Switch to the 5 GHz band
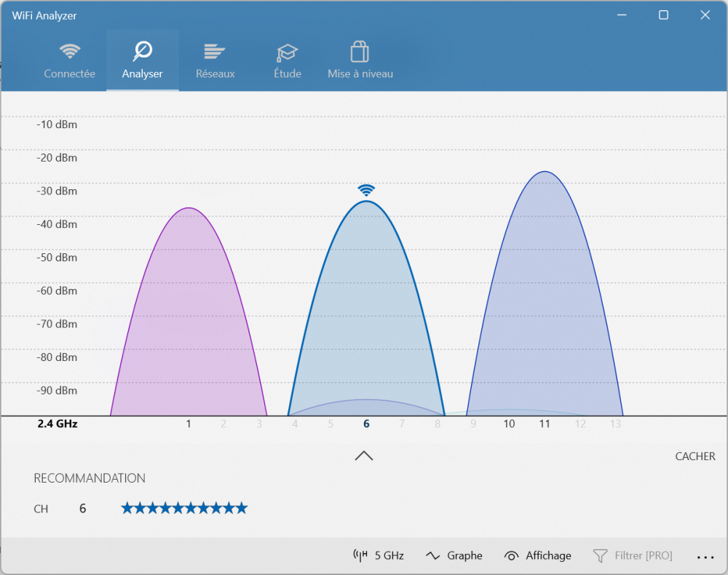Image resolution: width=728 pixels, height=575 pixels. [378, 555]
